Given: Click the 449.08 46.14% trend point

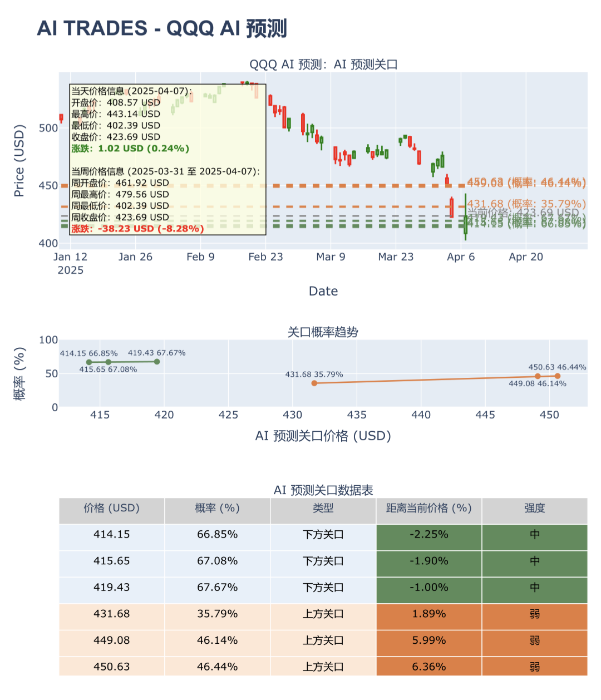Looking at the screenshot, I should 538,376.
